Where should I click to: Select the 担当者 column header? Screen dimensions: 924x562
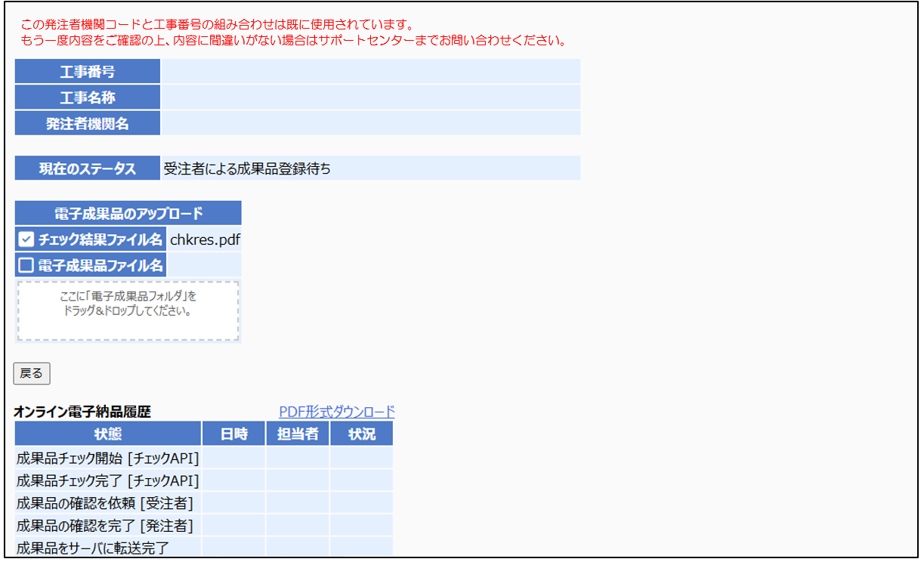[x=298, y=434]
